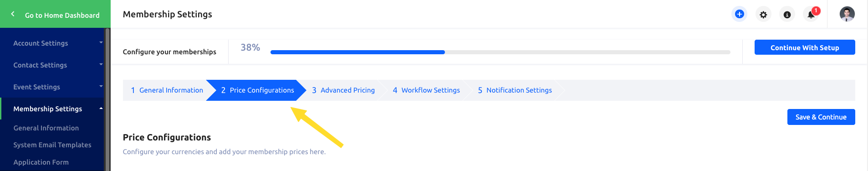Expand the Account Settings menu
This screenshot has height=171, width=868.
(x=52, y=43)
